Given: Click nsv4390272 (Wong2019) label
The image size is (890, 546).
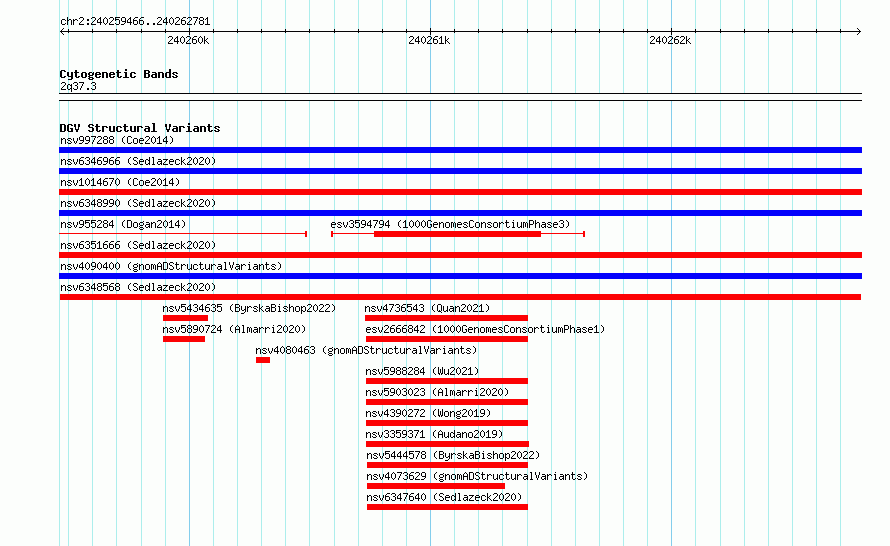Looking at the screenshot, I should (x=428, y=413).
